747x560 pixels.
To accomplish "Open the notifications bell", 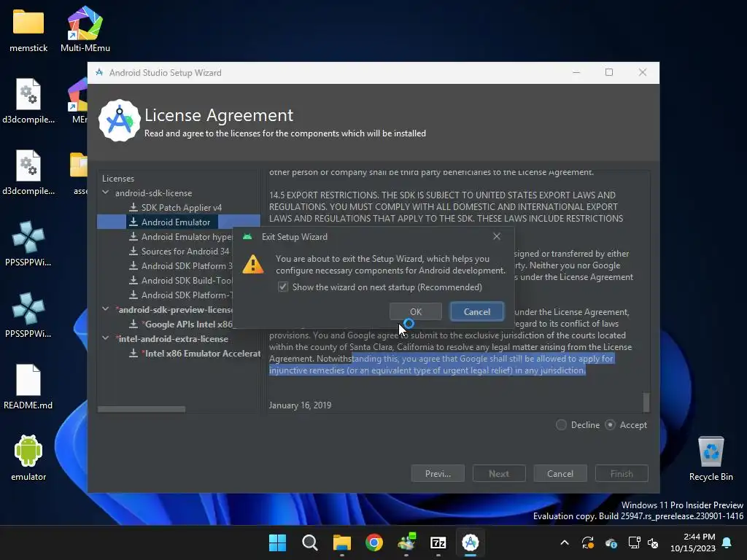I will point(727,542).
